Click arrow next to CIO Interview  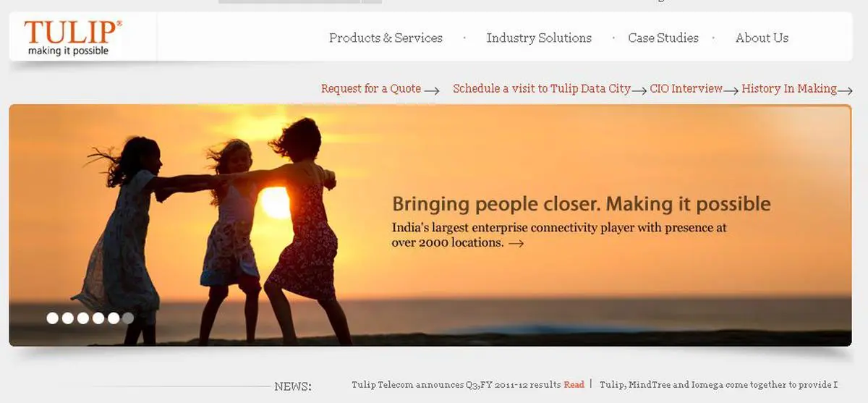[731, 90]
